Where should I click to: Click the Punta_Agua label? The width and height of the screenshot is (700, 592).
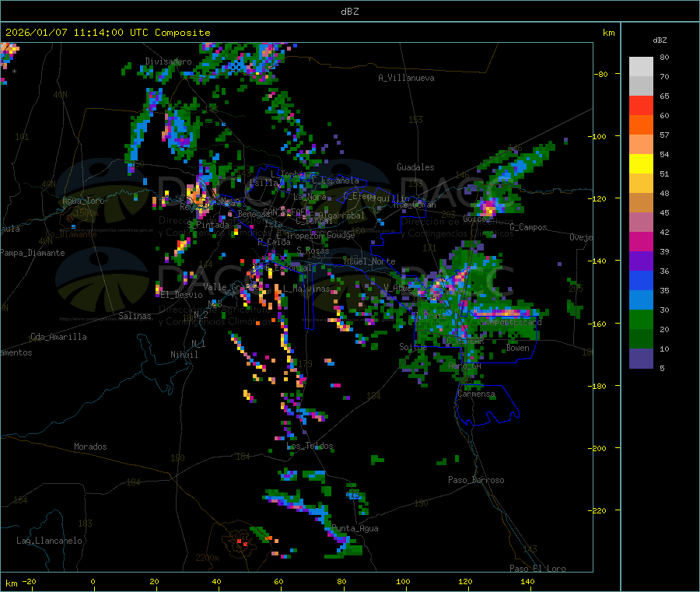pyautogui.click(x=355, y=528)
